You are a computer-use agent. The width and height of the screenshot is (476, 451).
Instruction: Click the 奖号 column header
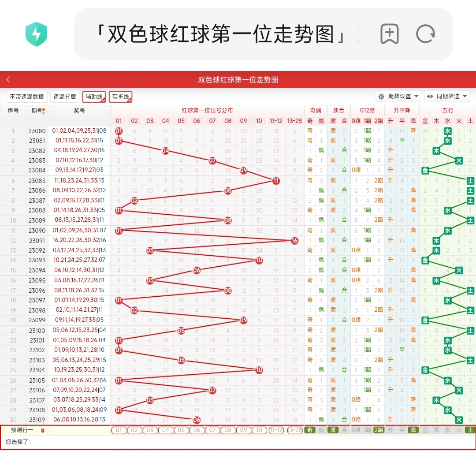tap(79, 111)
